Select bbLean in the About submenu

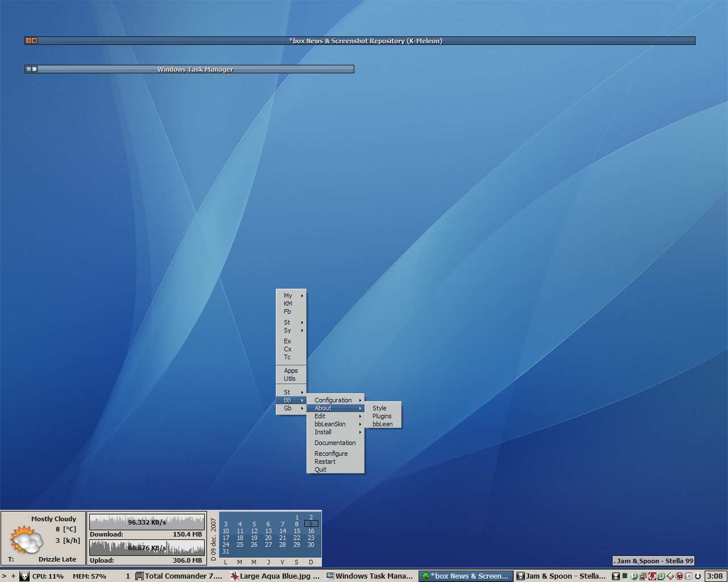[x=383, y=424]
